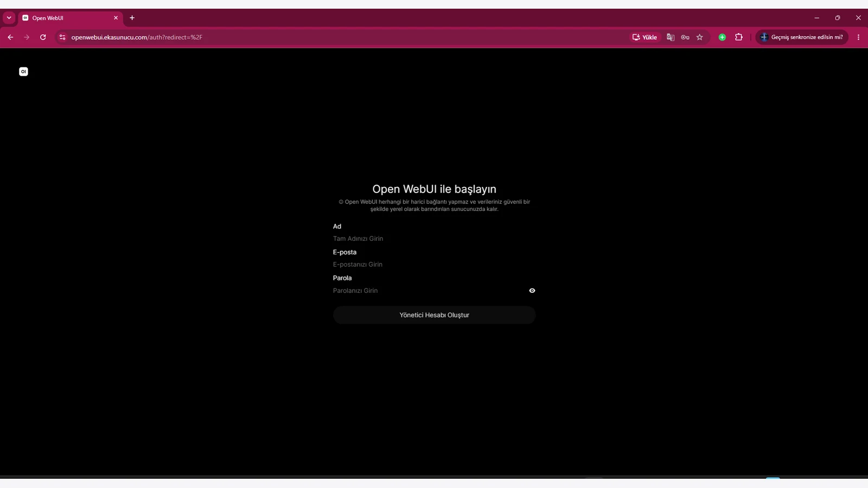
Task: Click the green extension icon
Action: pos(722,37)
